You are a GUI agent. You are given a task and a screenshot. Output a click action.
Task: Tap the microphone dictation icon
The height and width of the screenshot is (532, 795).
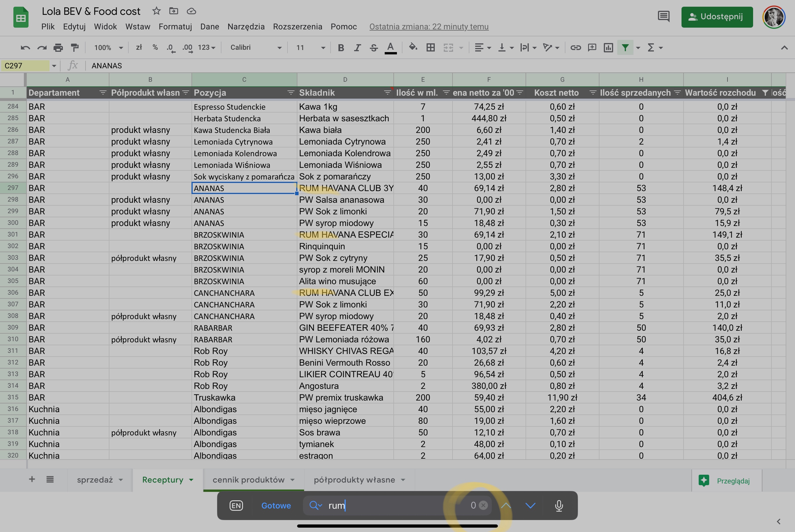[559, 506]
